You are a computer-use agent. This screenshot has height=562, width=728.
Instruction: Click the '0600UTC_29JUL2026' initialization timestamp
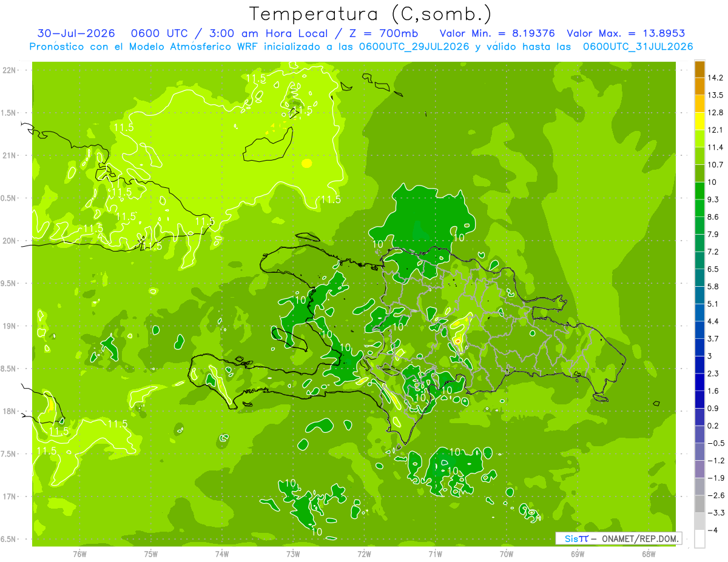tap(414, 46)
